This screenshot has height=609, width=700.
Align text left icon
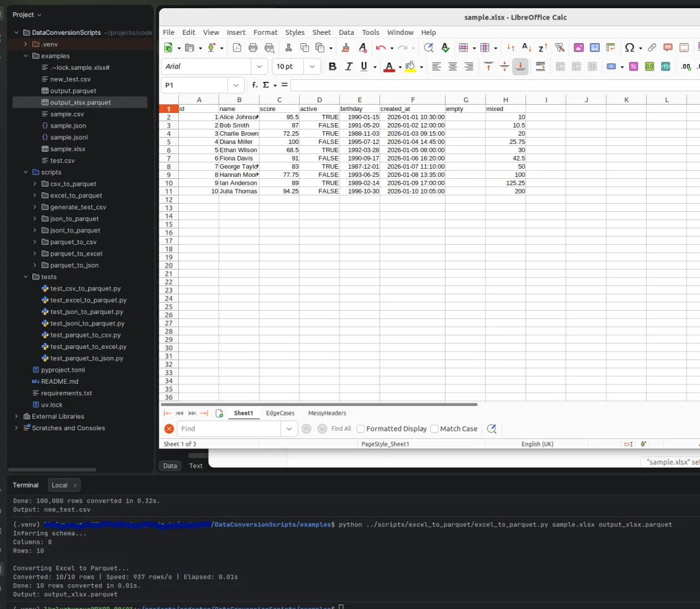coord(437,67)
